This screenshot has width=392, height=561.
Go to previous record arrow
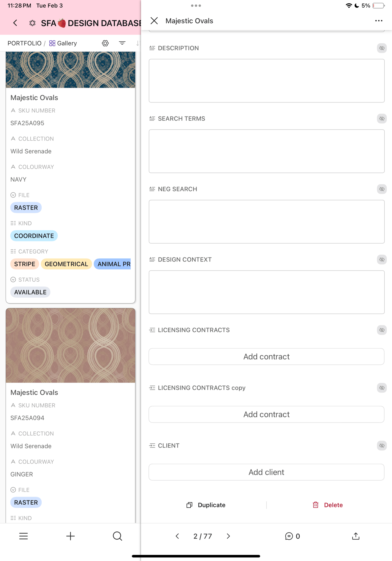177,536
